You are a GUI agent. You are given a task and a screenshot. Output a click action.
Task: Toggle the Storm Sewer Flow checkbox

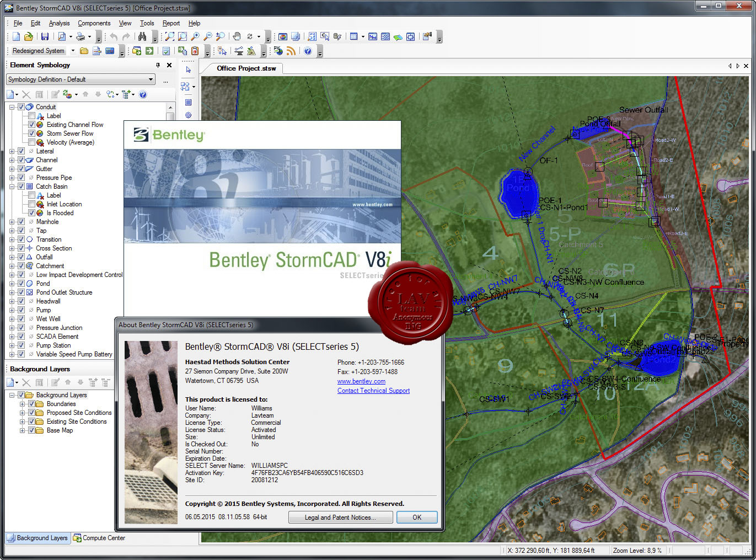[31, 134]
